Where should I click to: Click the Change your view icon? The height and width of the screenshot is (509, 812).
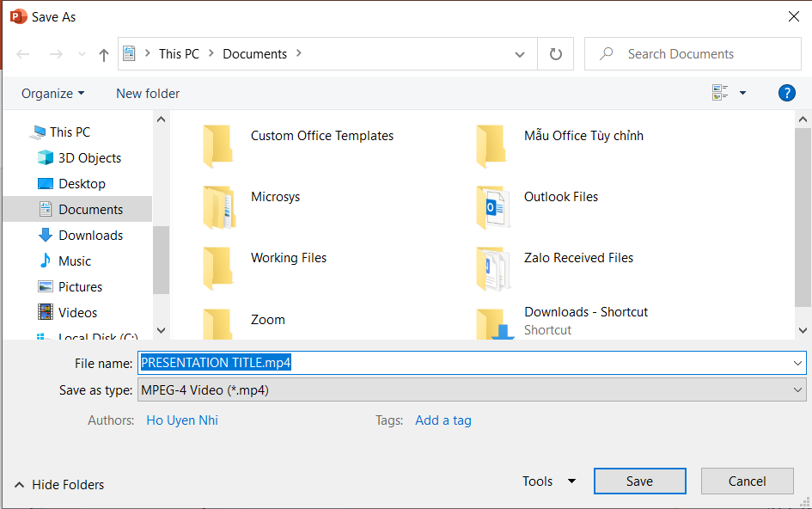(720, 93)
